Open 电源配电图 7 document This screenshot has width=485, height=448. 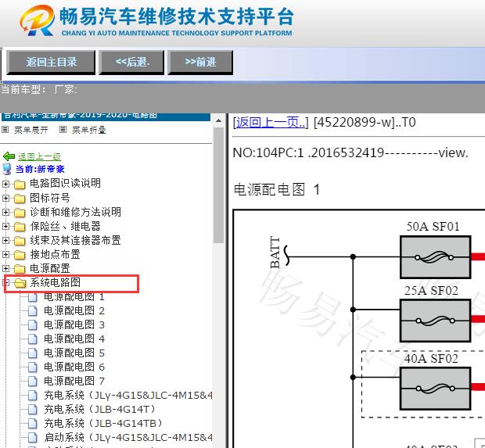(74, 381)
